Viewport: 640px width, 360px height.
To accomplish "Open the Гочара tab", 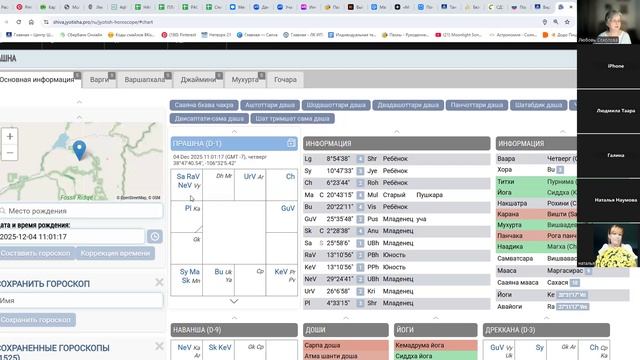I will [285, 80].
